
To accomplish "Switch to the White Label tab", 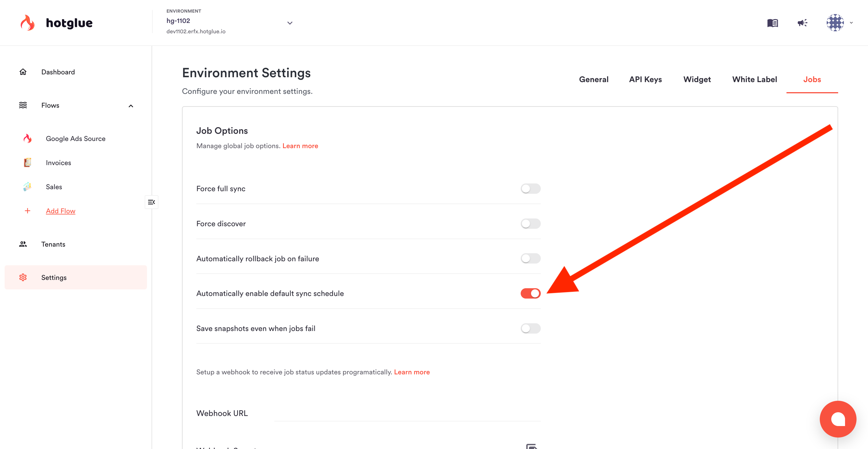I will 754,80.
